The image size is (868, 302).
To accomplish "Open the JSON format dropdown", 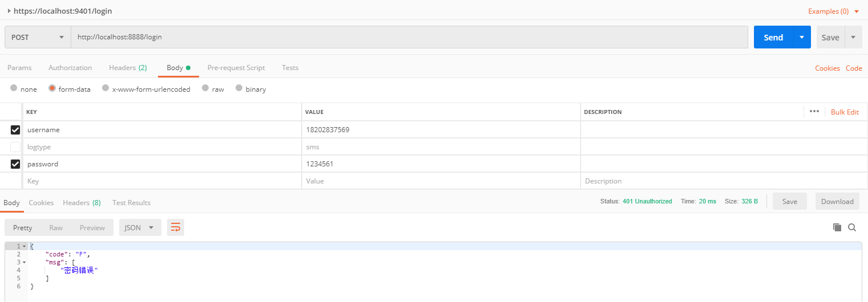I will click(x=140, y=227).
